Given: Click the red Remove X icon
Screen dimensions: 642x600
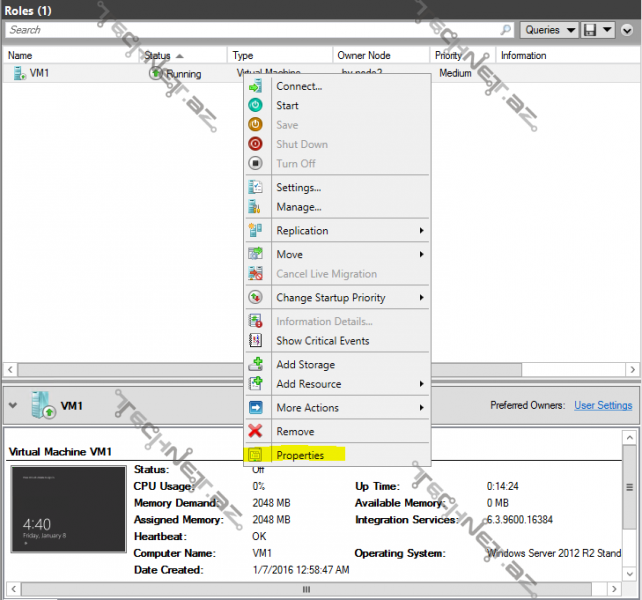Looking at the screenshot, I should (255, 432).
